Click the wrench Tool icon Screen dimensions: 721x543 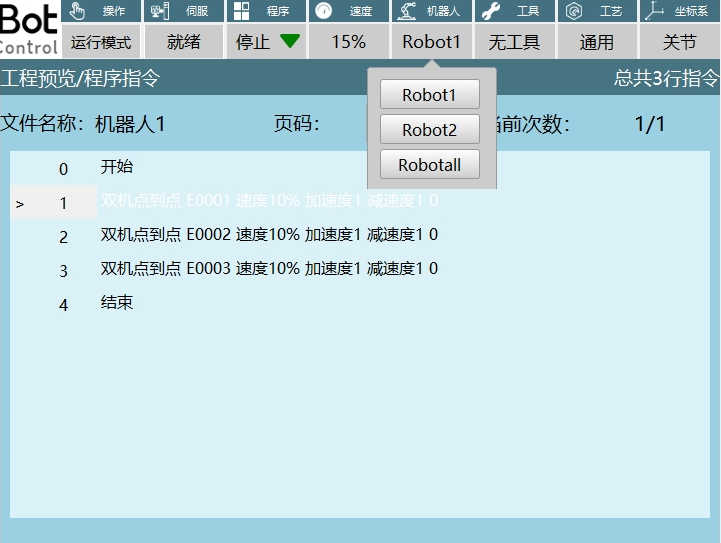tap(490, 11)
